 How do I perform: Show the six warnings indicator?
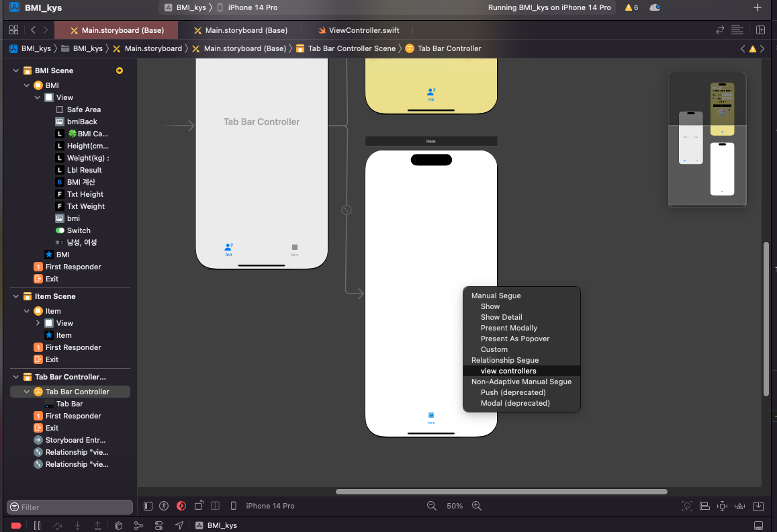pos(632,7)
